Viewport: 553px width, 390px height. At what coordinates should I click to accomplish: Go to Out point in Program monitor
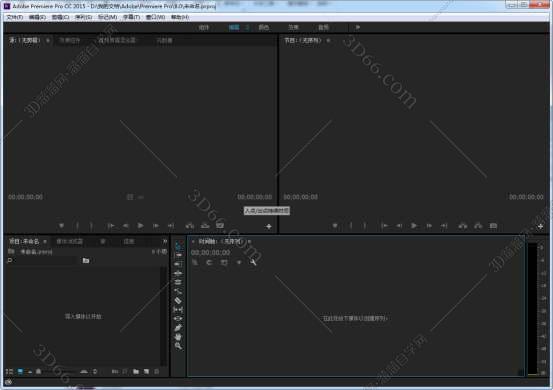coord(444,226)
